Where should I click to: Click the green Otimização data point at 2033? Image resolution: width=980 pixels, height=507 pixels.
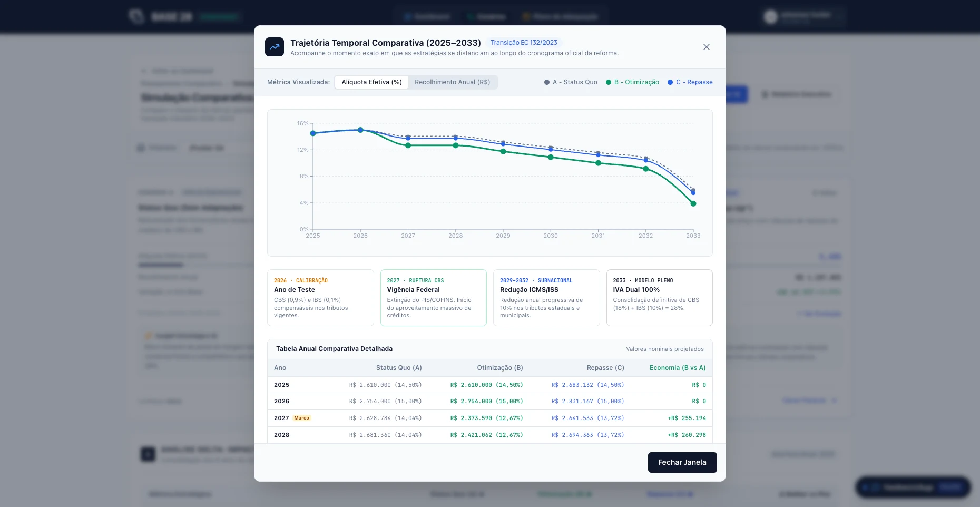click(x=693, y=203)
